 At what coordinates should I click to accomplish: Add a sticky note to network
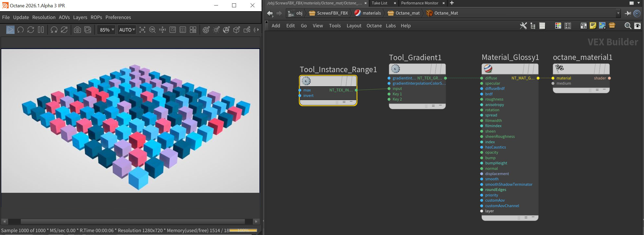point(593,26)
